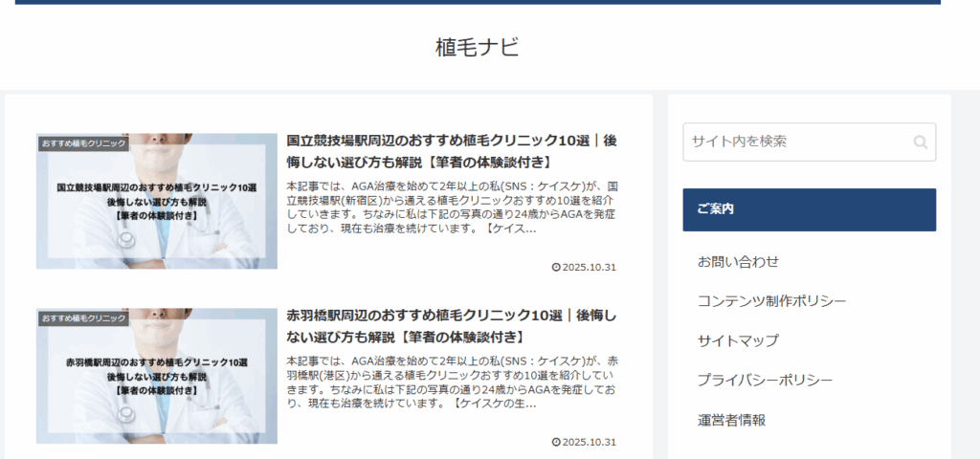Click the search magnifier icon
The image size is (980, 459).
click(920, 142)
